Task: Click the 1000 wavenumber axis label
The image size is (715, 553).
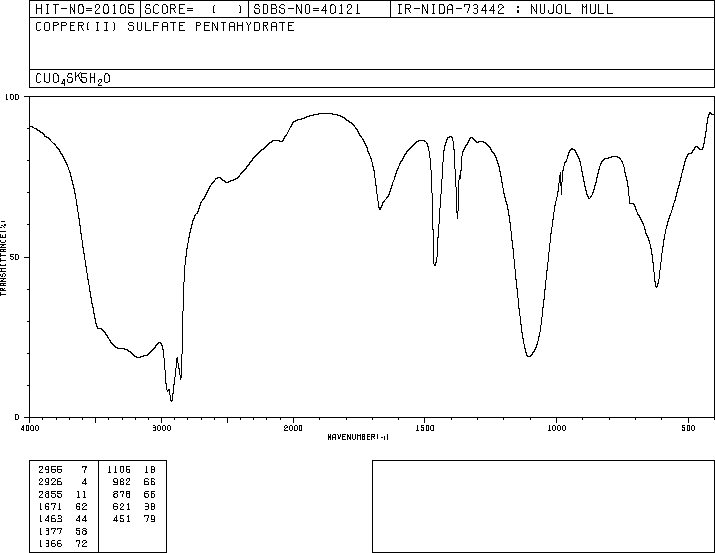Action: click(557, 428)
